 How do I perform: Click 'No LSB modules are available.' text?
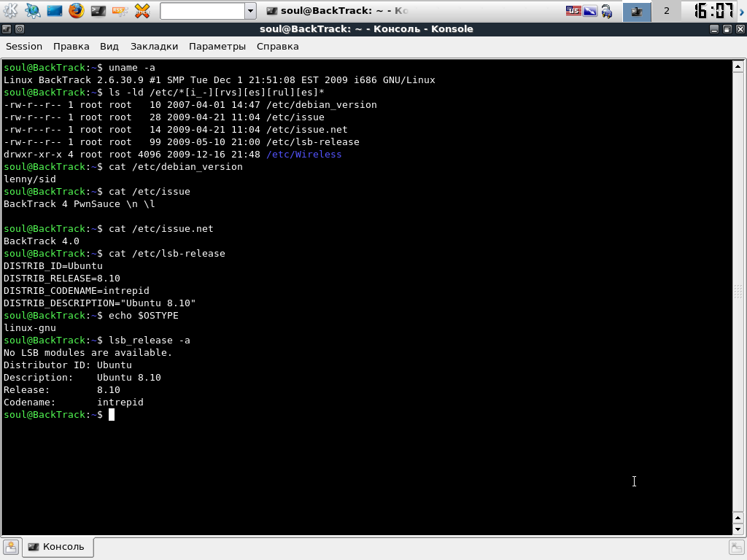pyautogui.click(x=88, y=352)
